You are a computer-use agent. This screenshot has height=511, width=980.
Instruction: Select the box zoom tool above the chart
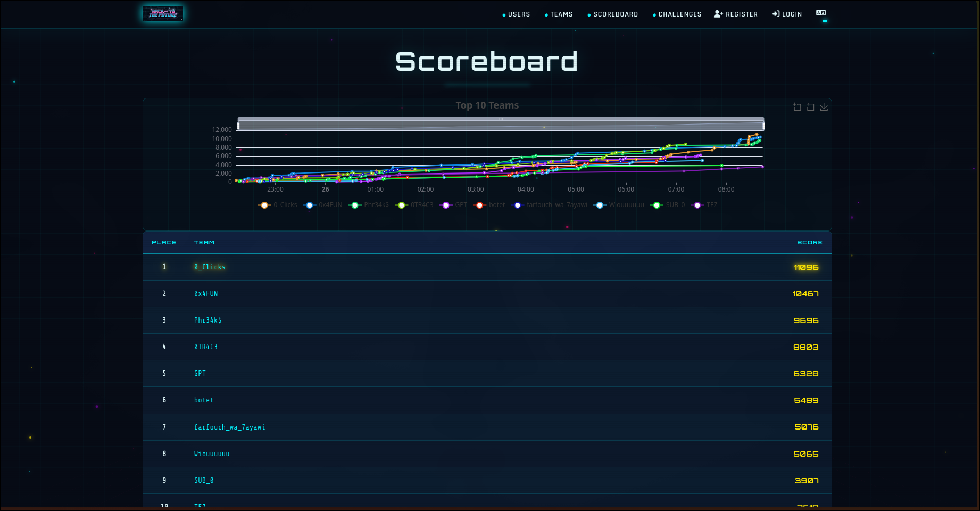(797, 106)
